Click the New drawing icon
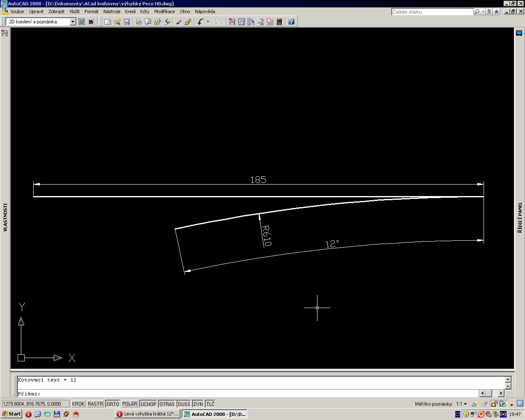 107,22
